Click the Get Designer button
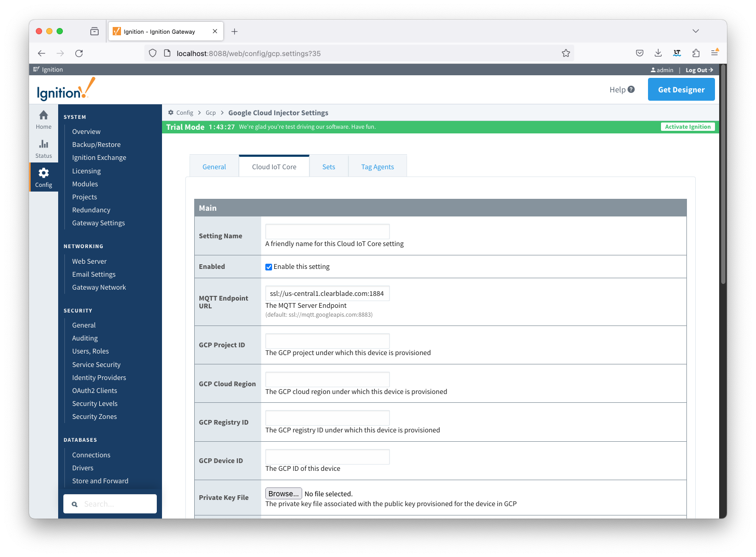The height and width of the screenshot is (557, 756). point(681,89)
